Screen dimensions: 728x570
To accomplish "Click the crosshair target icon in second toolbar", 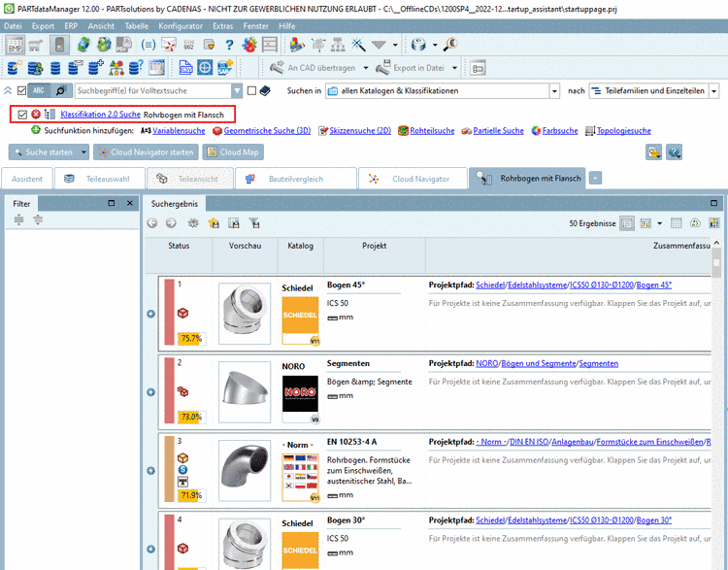I will (205, 68).
